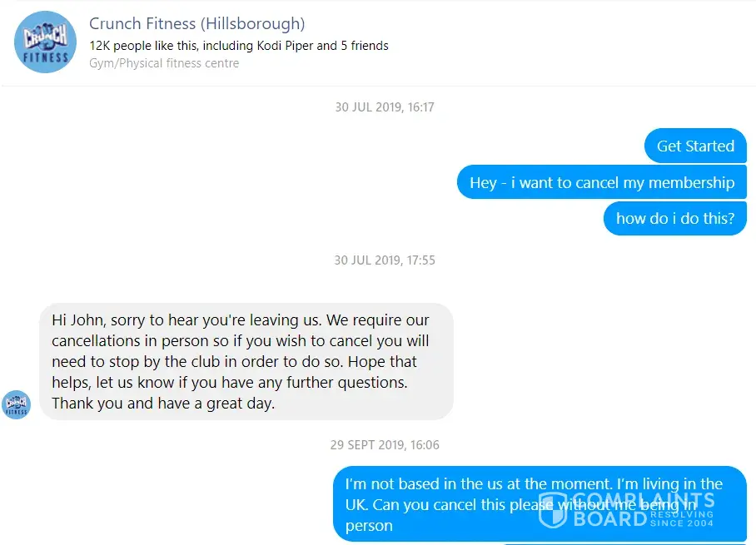Open the Crunch Fitness (Hillsborough) page title
Viewport: 756px width, 545px height.
196,23
